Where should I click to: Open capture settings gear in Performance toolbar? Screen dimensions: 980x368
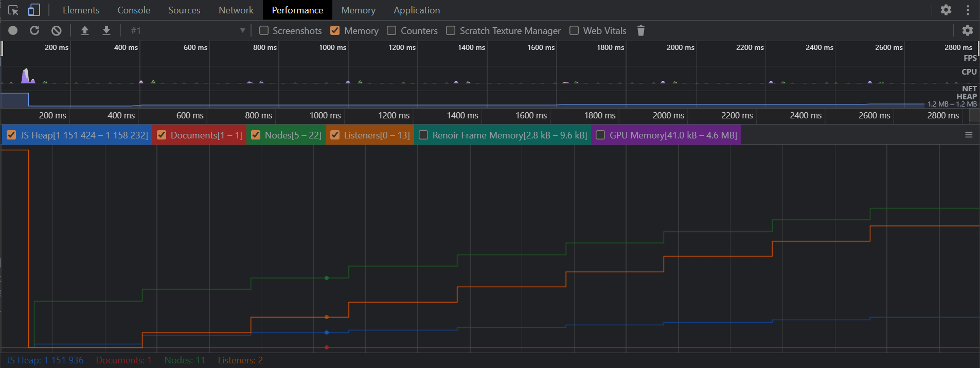pos(967,31)
